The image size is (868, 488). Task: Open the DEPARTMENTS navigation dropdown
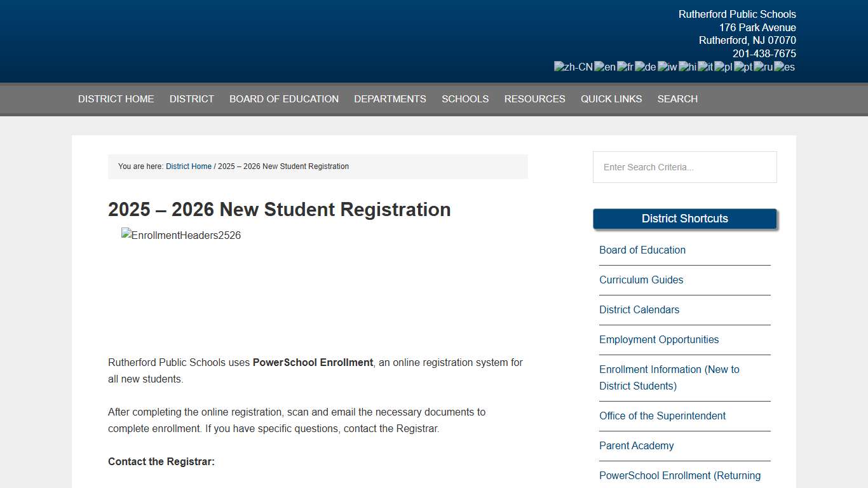click(x=390, y=98)
